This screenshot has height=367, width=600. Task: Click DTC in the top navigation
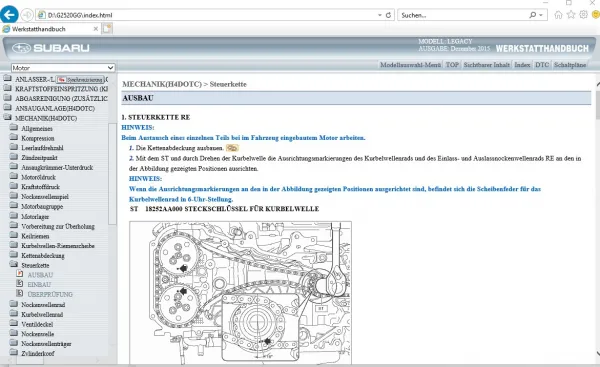(x=542, y=65)
